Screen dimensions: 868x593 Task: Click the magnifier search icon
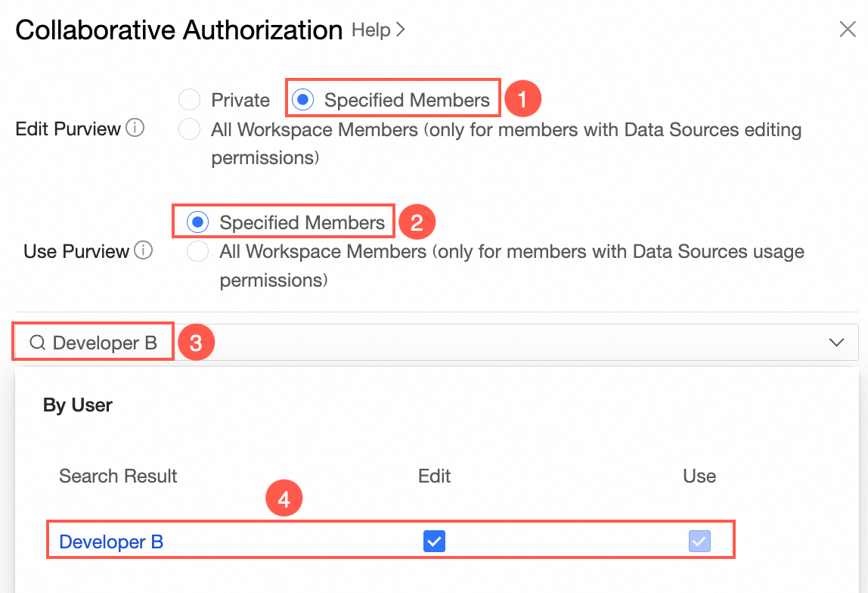pos(38,343)
